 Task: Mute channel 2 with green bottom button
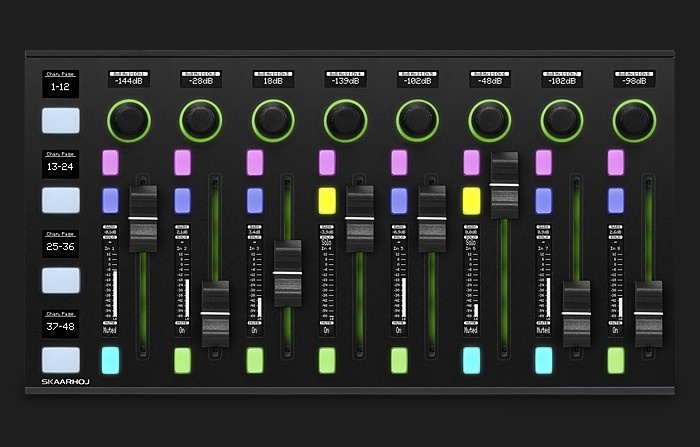pyautogui.click(x=182, y=360)
